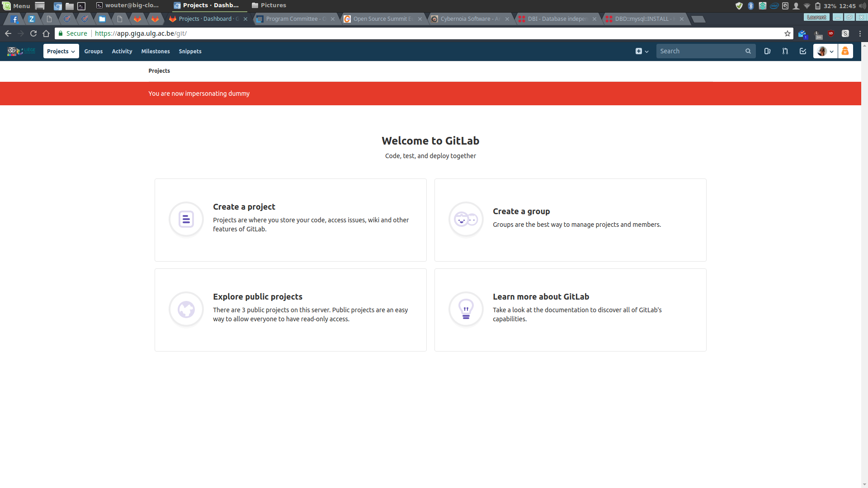Click the shield security tray icon
This screenshot has width=868, height=488.
[739, 6]
